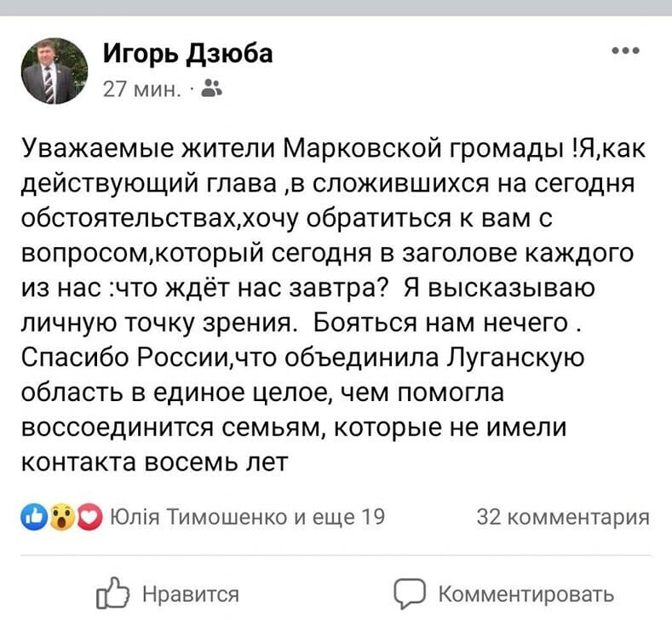Click the last line "контакта восемь лет"
This screenshot has height=620, width=672.
pos(154,461)
